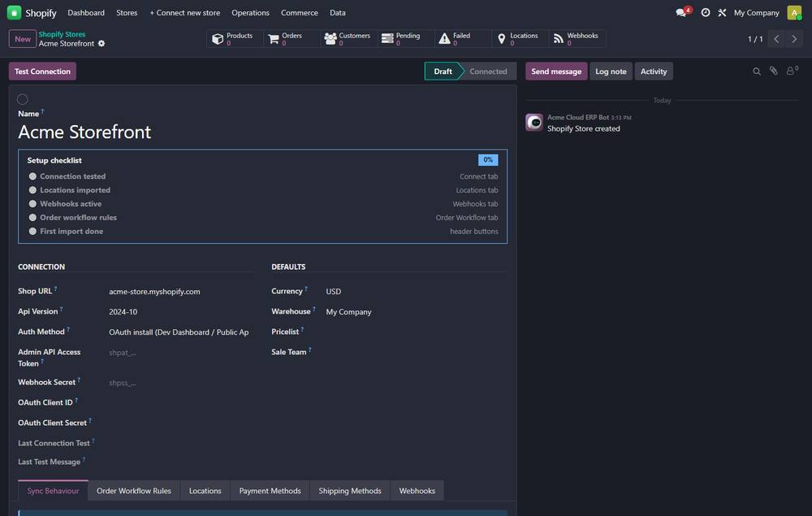This screenshot has width=812, height=516.
Task: Open the Customers stat button
Action: pyautogui.click(x=348, y=39)
